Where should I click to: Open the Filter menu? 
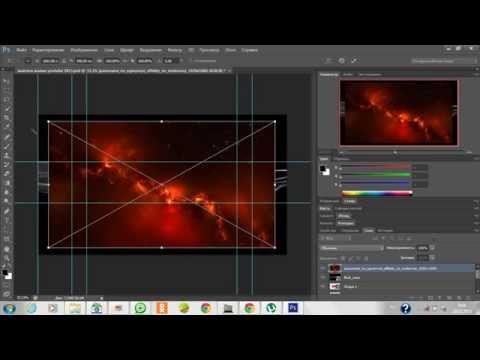175,50
